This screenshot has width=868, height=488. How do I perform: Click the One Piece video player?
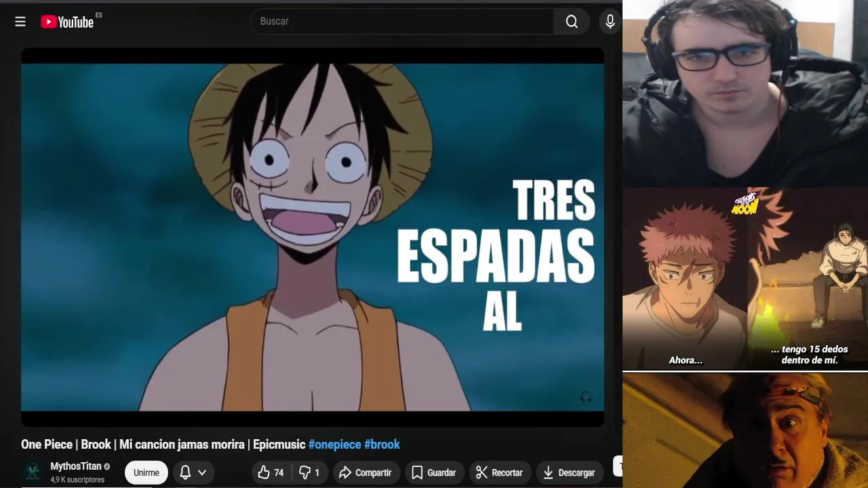click(313, 237)
